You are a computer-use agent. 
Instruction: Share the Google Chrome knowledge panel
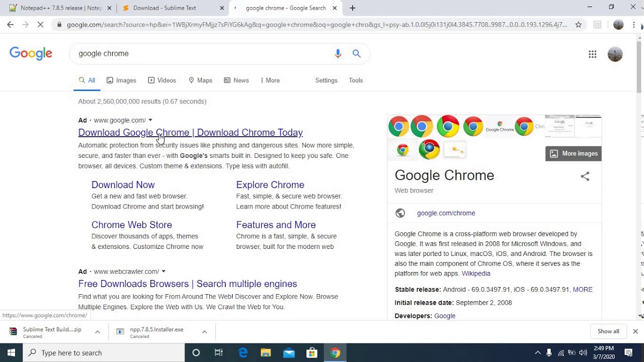[x=585, y=176]
